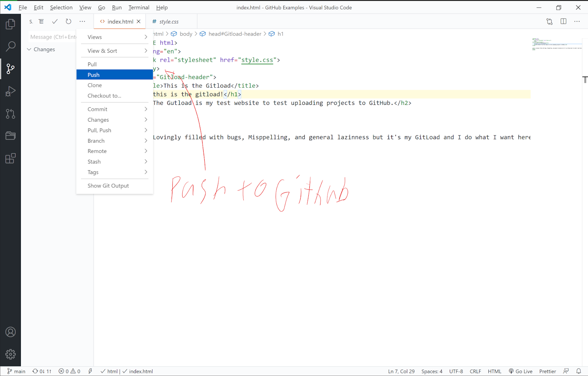Open the Help menu

coord(162,7)
